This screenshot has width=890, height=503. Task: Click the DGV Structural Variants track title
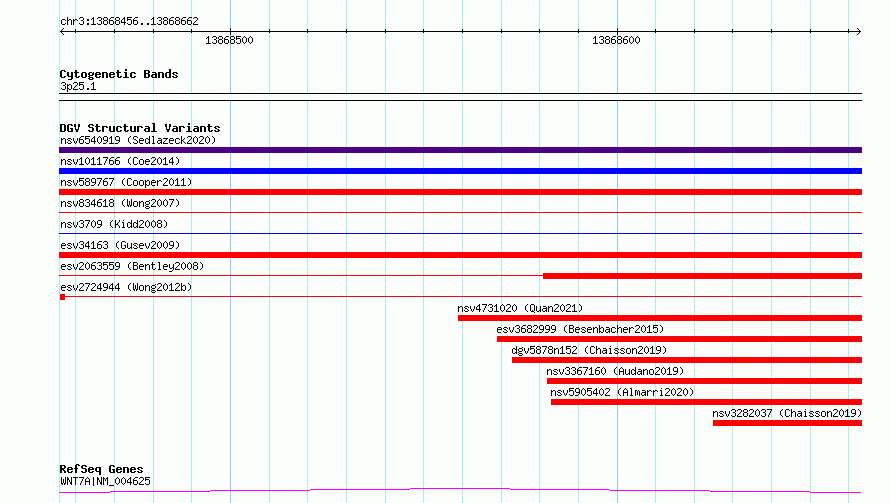tap(140, 128)
